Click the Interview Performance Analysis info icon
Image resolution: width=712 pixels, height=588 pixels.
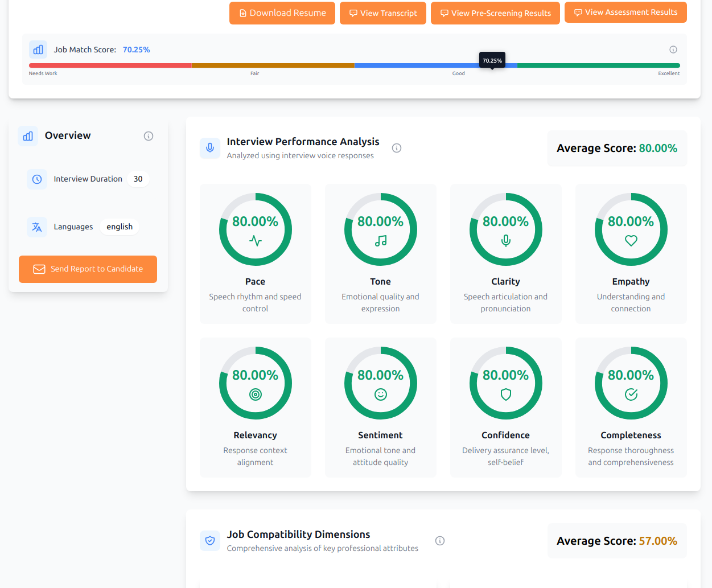point(396,147)
